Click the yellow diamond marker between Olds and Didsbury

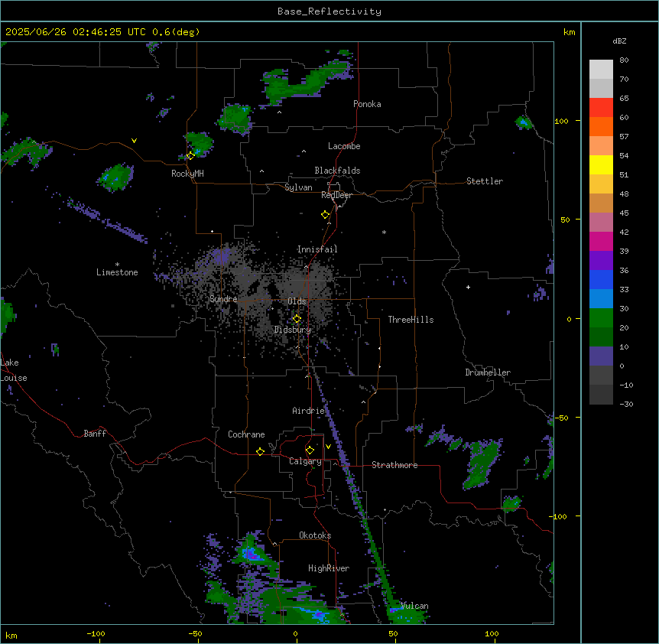[297, 319]
